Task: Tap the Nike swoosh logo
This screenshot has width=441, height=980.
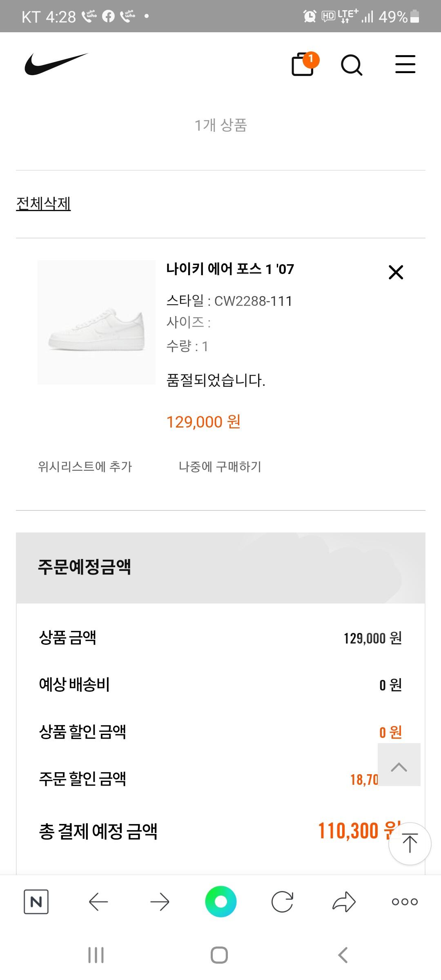Action: click(56, 65)
